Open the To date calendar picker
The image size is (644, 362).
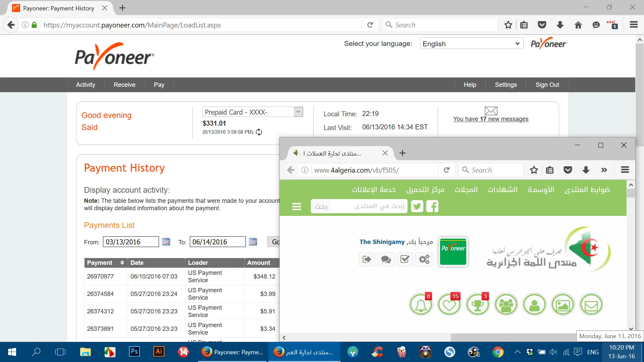click(x=253, y=242)
